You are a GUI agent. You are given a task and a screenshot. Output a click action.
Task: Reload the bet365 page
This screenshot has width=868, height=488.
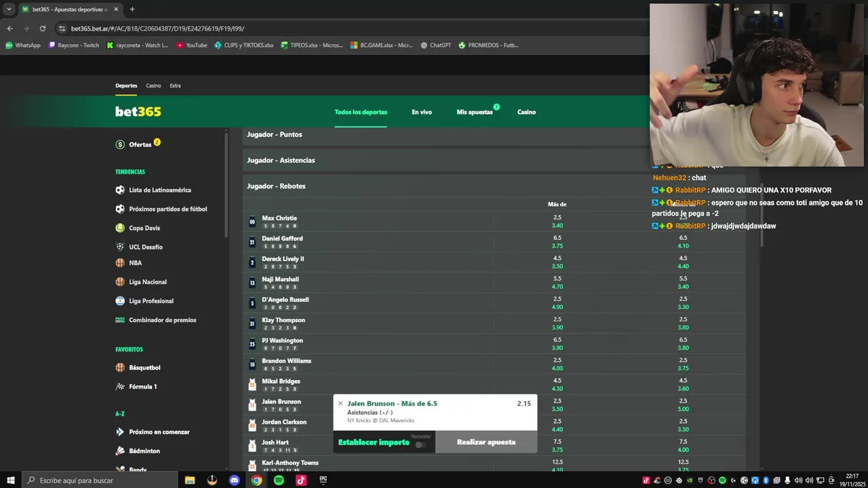point(43,28)
